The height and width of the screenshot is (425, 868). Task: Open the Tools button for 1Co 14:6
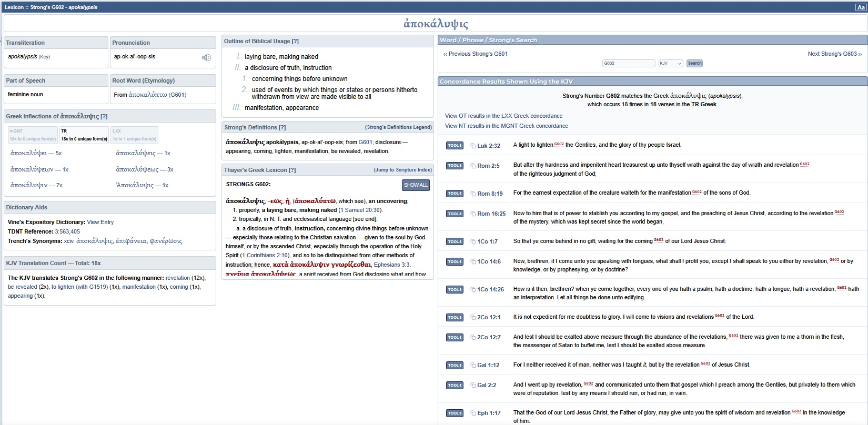[x=455, y=261]
